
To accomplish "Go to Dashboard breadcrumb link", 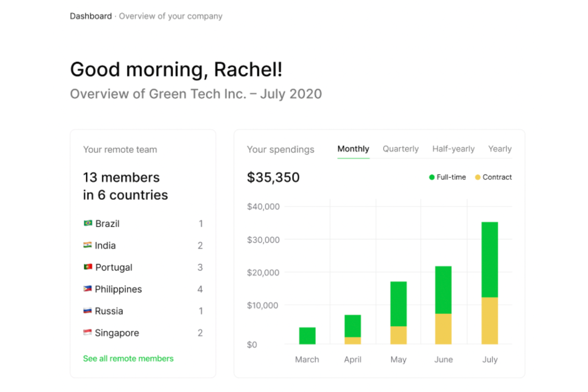I will 91,16.
